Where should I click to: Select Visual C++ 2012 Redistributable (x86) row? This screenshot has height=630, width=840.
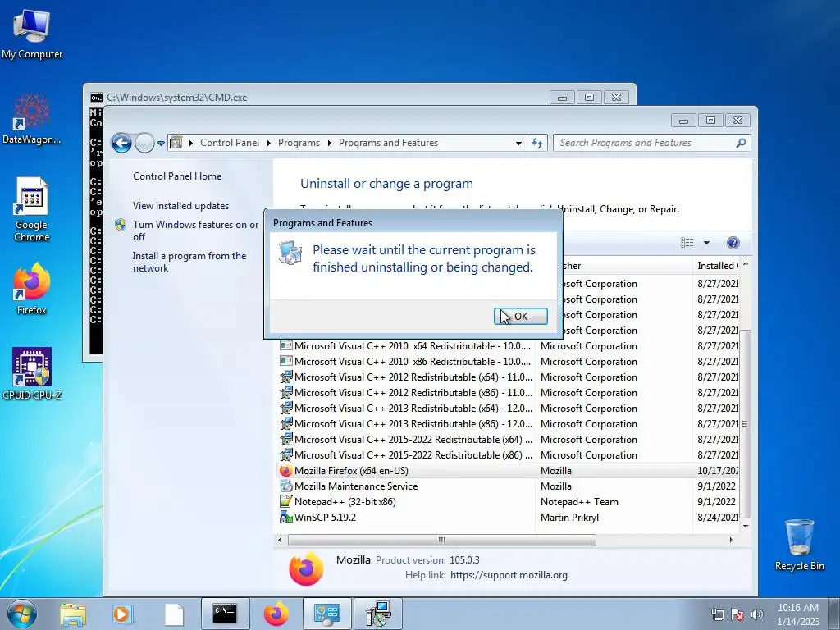tap(508, 393)
